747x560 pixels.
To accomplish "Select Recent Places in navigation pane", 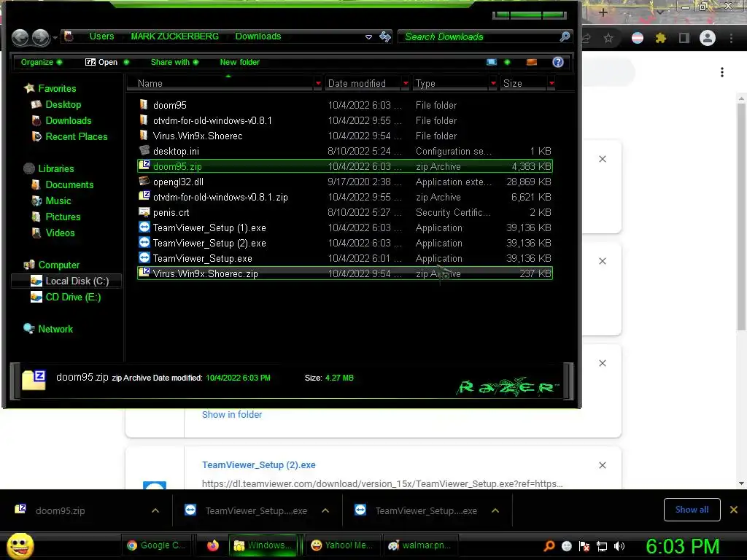I will 76,136.
